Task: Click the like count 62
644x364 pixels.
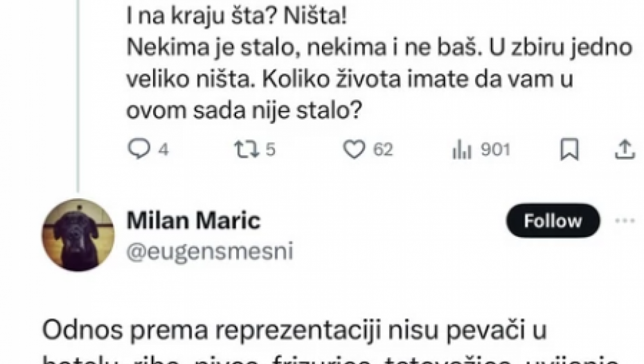Action: pos(383,150)
